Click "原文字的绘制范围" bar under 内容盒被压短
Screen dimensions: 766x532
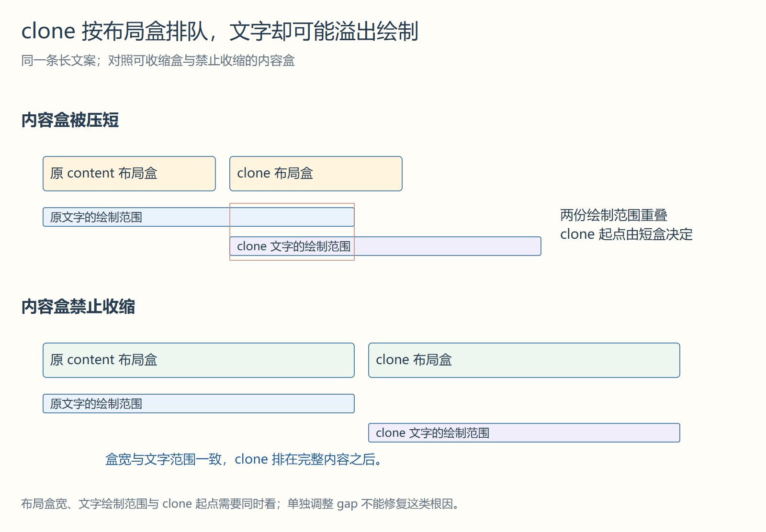[x=199, y=217]
